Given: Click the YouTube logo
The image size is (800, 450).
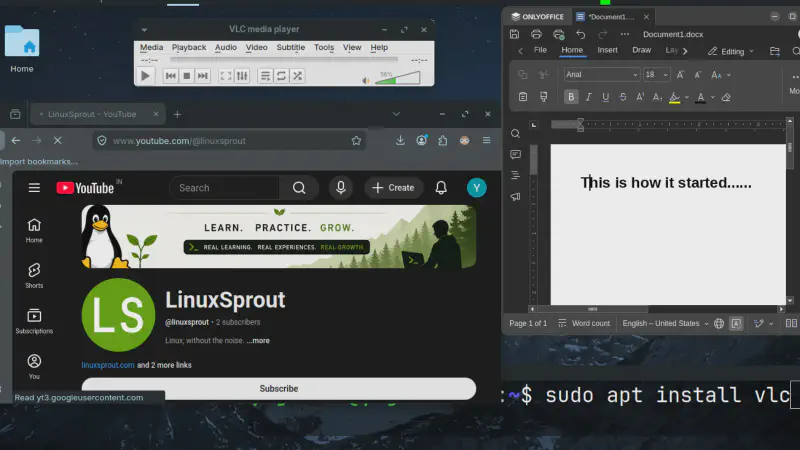Looking at the screenshot, I should (x=85, y=188).
